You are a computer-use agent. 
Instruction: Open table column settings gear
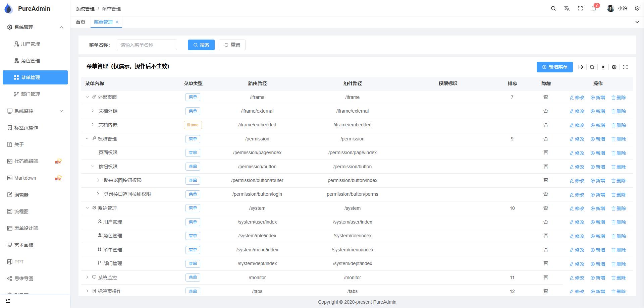614,67
